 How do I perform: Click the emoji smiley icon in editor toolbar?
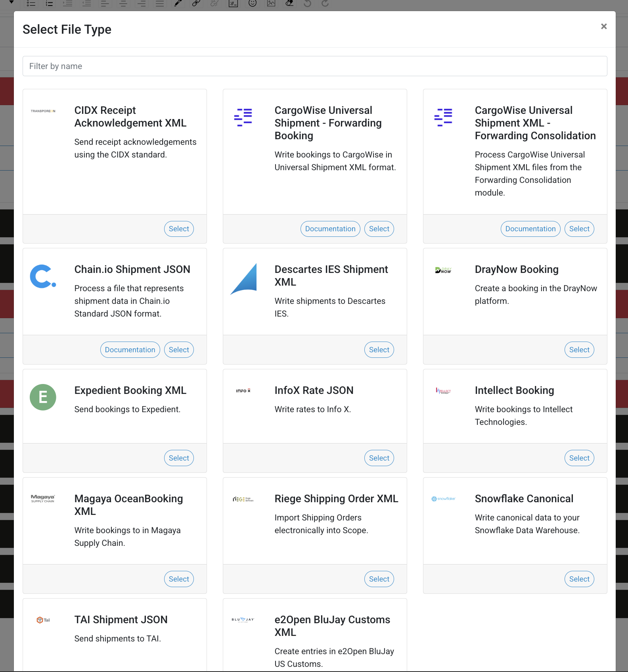point(253,3)
